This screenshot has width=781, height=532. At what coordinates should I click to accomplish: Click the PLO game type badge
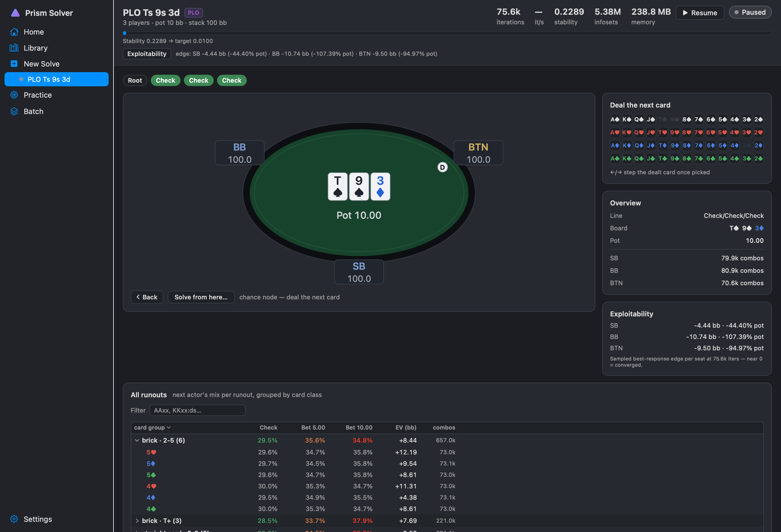[193, 13]
